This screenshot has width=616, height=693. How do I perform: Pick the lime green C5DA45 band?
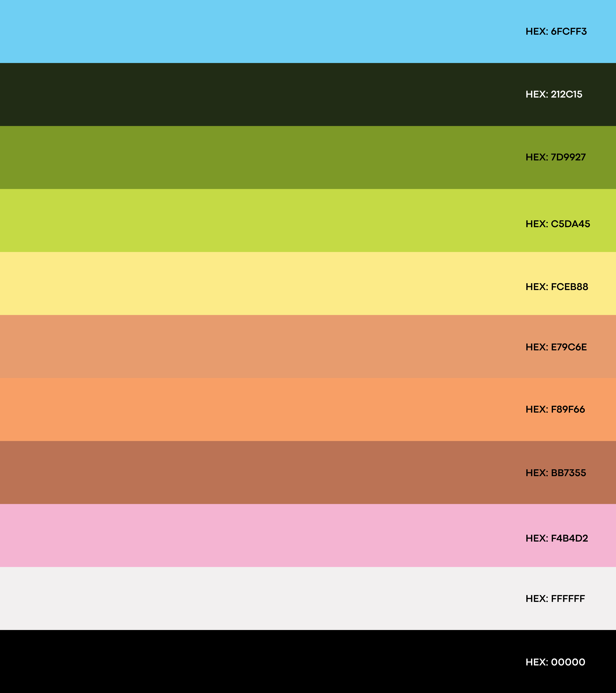coord(258,220)
